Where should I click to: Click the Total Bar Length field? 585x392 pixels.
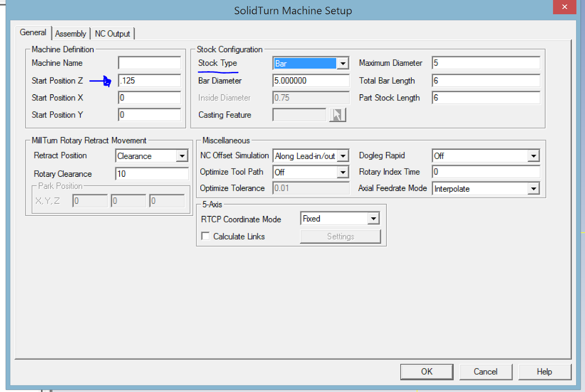(x=486, y=80)
